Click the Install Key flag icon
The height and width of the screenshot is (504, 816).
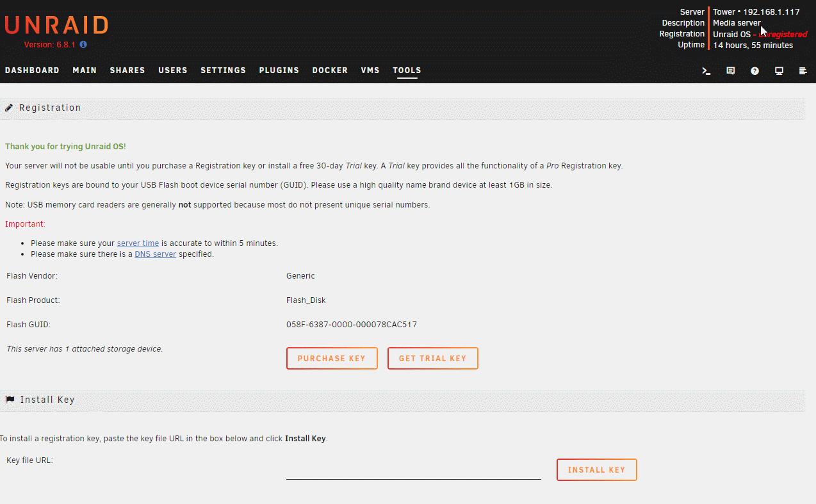10,400
